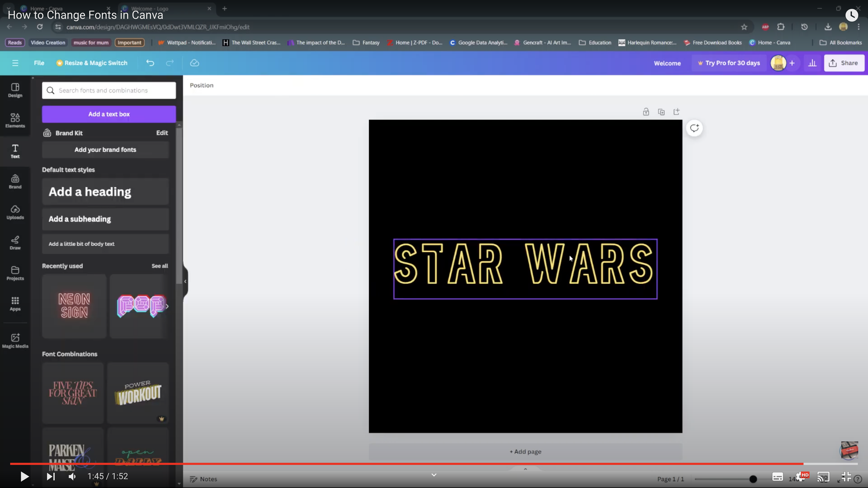Click the Add page button
The height and width of the screenshot is (488, 868).
coord(525,452)
